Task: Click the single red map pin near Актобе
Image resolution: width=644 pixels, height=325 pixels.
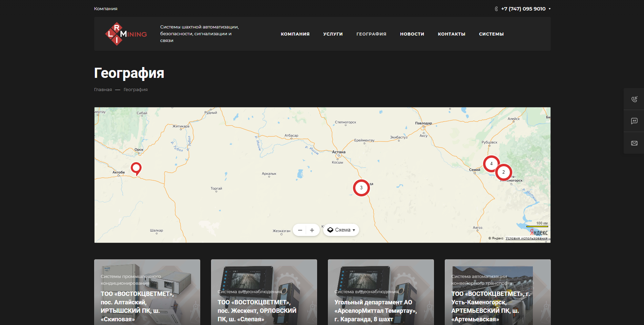Action: coord(136,169)
